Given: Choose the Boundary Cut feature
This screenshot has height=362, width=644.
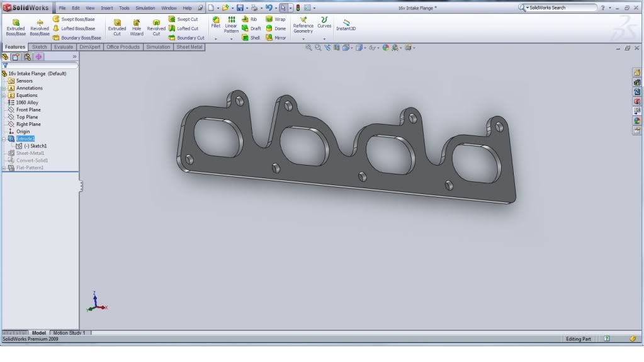Looking at the screenshot, I should pos(186,37).
